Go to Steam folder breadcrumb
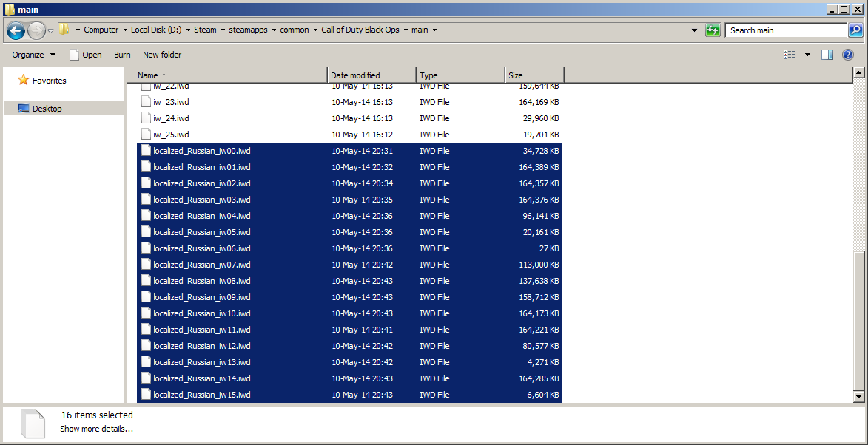The height and width of the screenshot is (445, 868). 205,30
